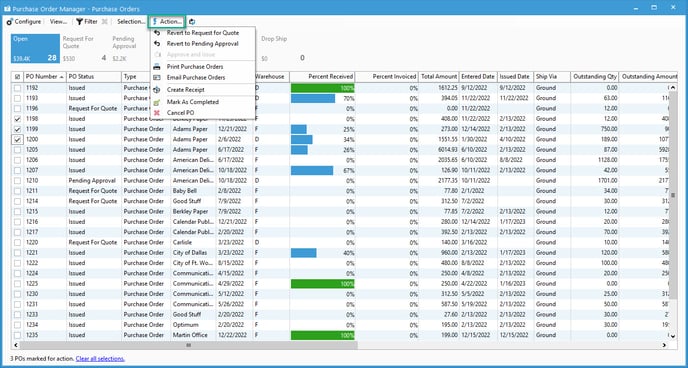688x368 pixels.
Task: Click the envelope icon for Email Purchase Orders
Action: pos(157,78)
